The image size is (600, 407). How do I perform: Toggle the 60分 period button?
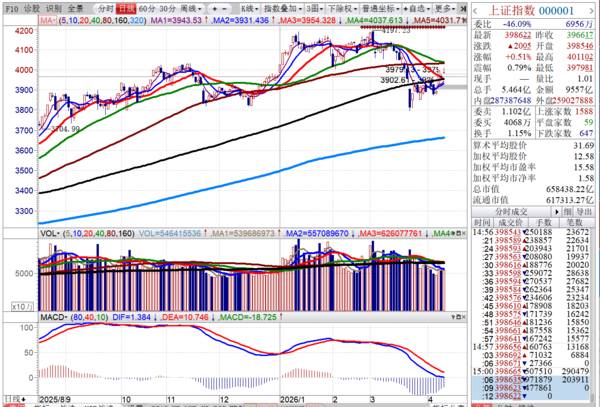(147, 7)
